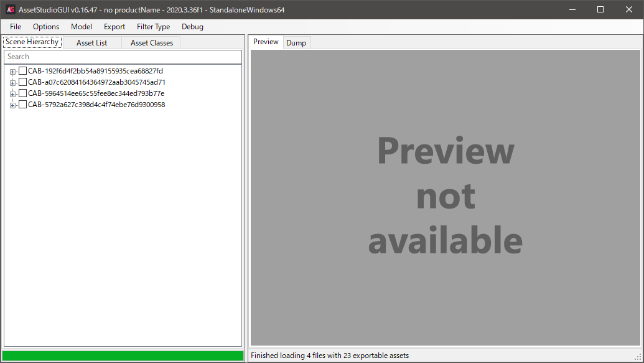
Task: Minimize the AssetStudioGUI window
Action: coord(572,9)
